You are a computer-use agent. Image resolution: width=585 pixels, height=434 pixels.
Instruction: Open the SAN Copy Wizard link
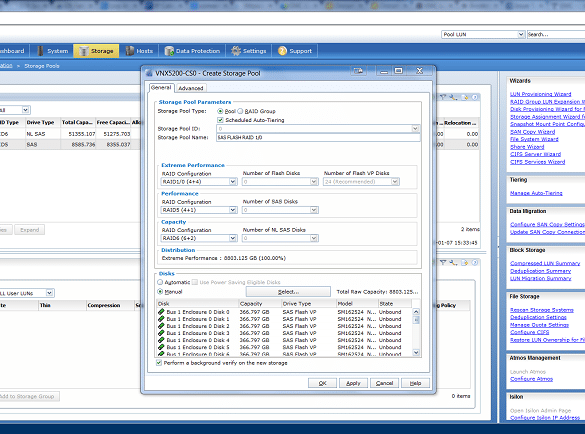pyautogui.click(x=532, y=132)
